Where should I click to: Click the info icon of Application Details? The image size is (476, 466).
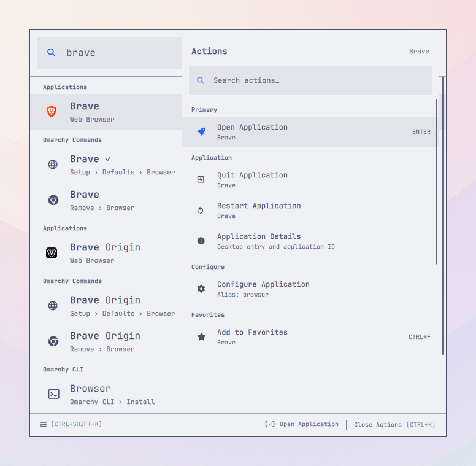click(x=201, y=241)
